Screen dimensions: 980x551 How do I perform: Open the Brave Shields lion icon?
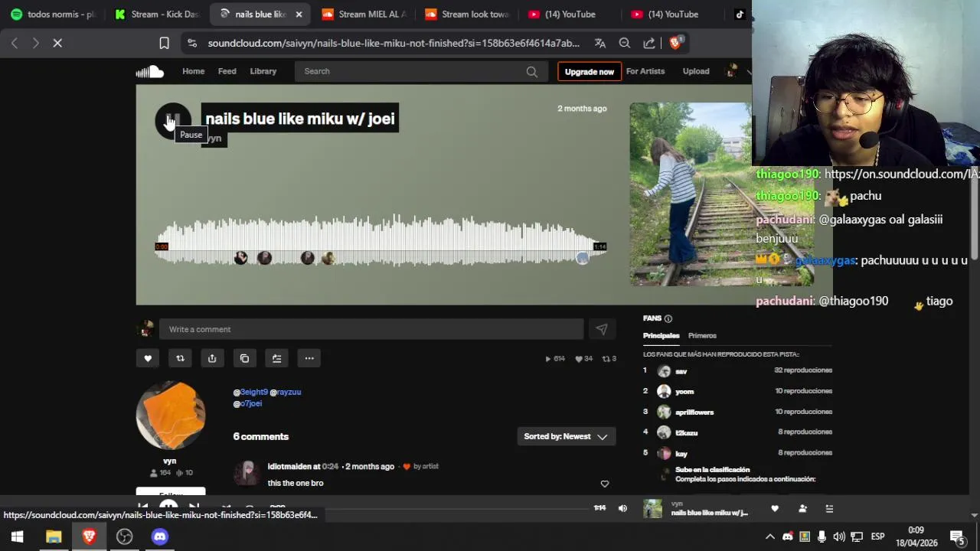pyautogui.click(x=675, y=43)
